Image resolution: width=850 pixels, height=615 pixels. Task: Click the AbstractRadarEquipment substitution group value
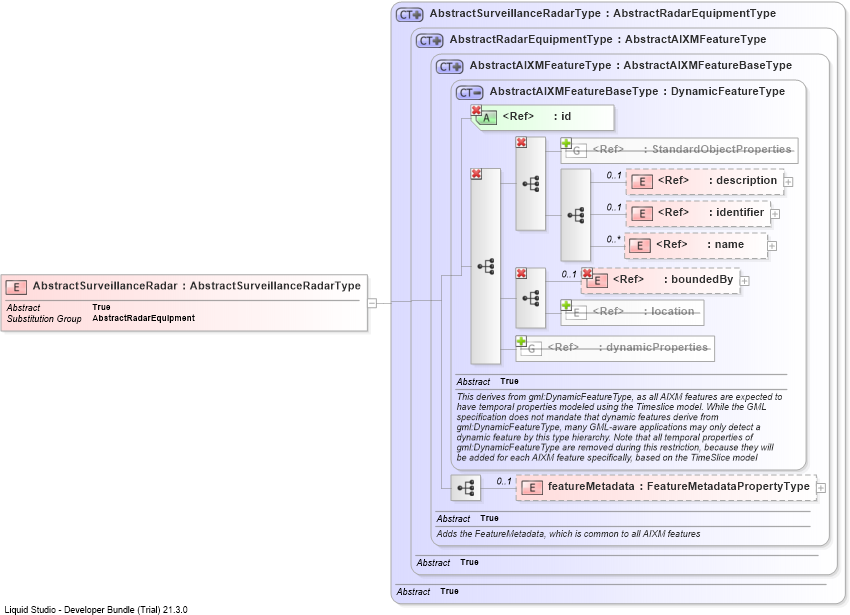point(143,318)
